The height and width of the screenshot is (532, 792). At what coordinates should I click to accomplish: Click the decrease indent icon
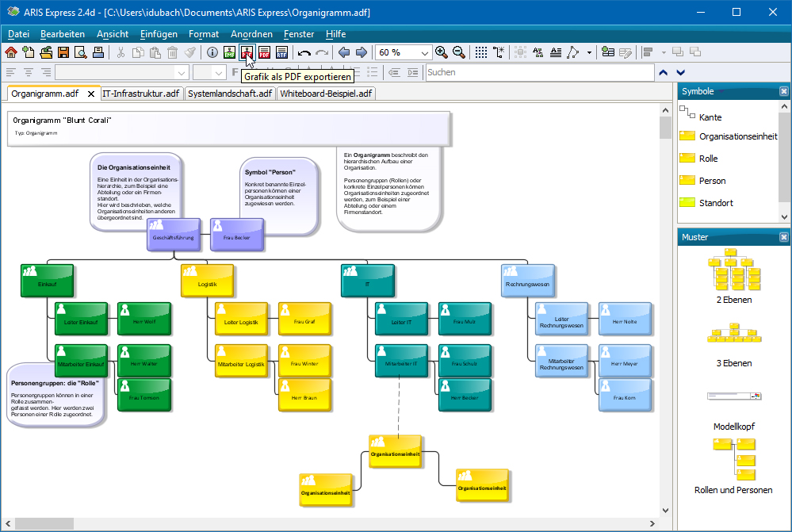(395, 73)
